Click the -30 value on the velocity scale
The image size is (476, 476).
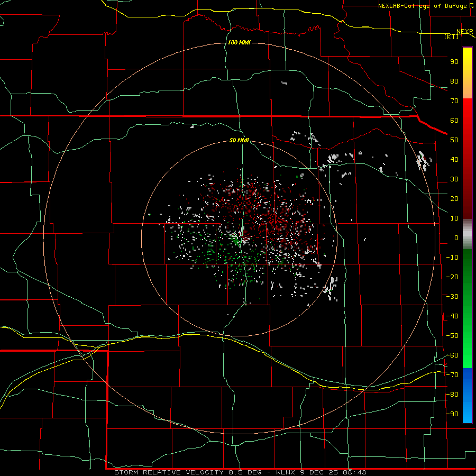pos(452,297)
